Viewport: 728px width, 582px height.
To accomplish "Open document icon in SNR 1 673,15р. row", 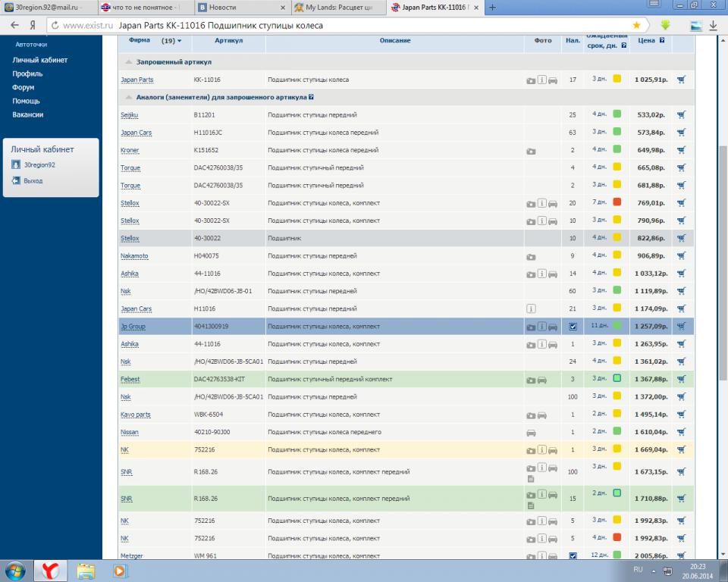I will click(x=531, y=479).
